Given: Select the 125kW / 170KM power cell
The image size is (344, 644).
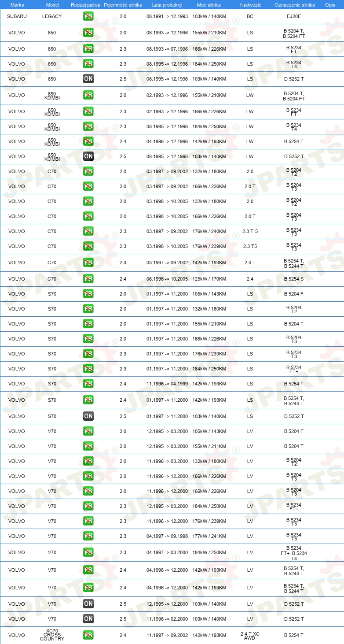Looking at the screenshot, I should pyautogui.click(x=209, y=279).
